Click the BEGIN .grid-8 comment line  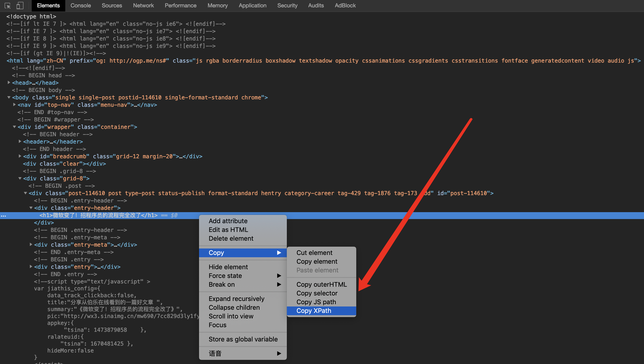tap(60, 171)
